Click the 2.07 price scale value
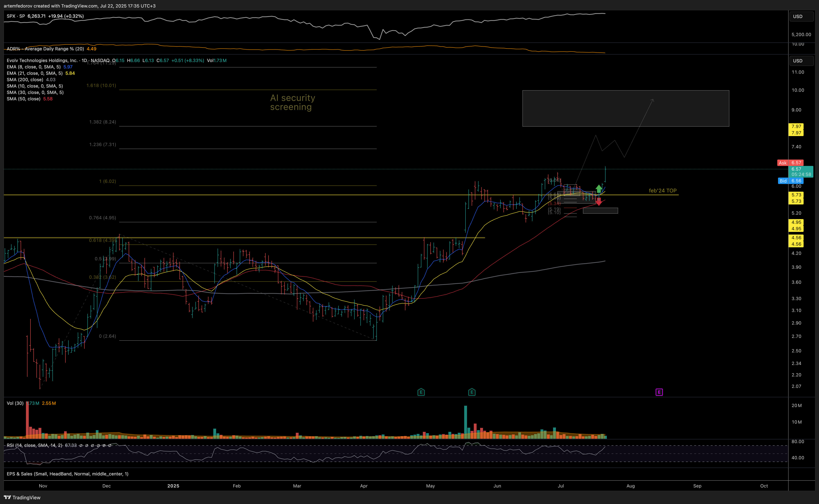The image size is (819, 504). 796,386
